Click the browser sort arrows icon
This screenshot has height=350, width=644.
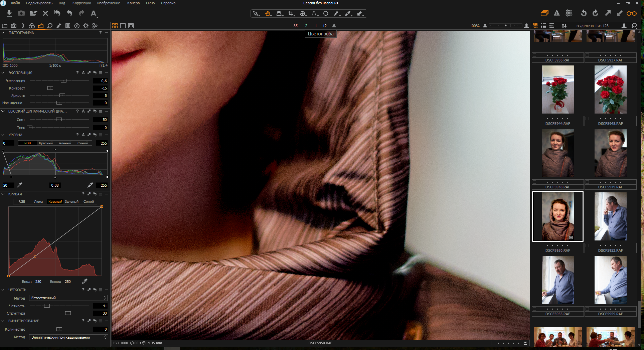(x=564, y=26)
